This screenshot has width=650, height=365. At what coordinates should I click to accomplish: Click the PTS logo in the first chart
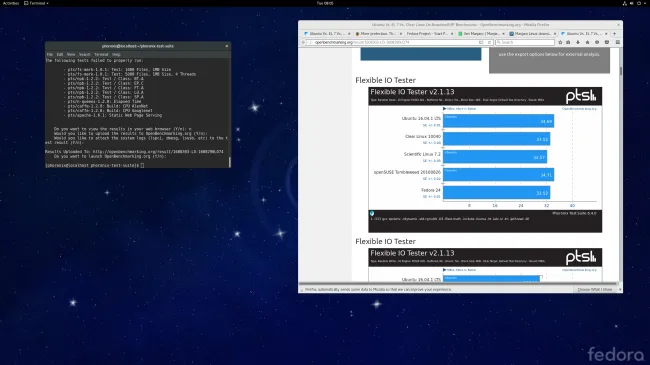click(x=581, y=96)
